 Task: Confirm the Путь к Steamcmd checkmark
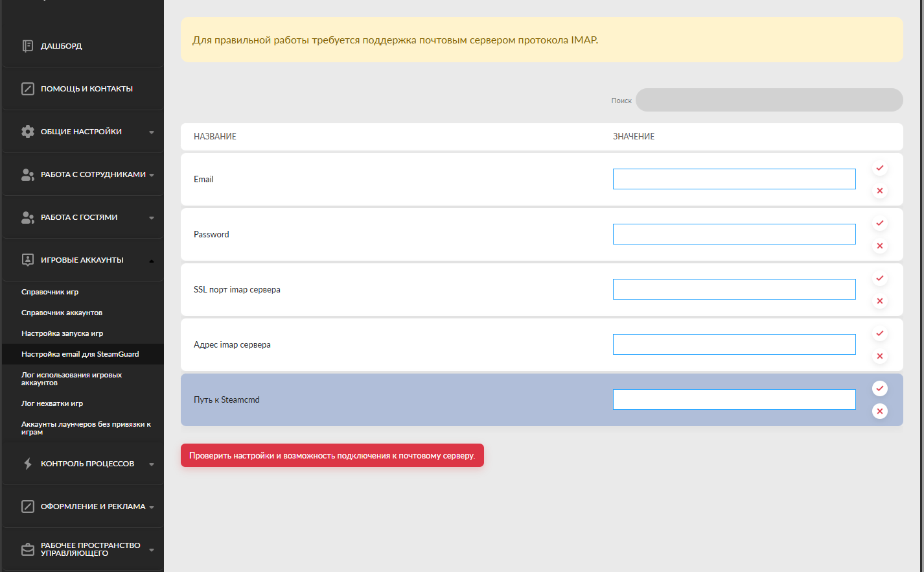click(x=880, y=388)
